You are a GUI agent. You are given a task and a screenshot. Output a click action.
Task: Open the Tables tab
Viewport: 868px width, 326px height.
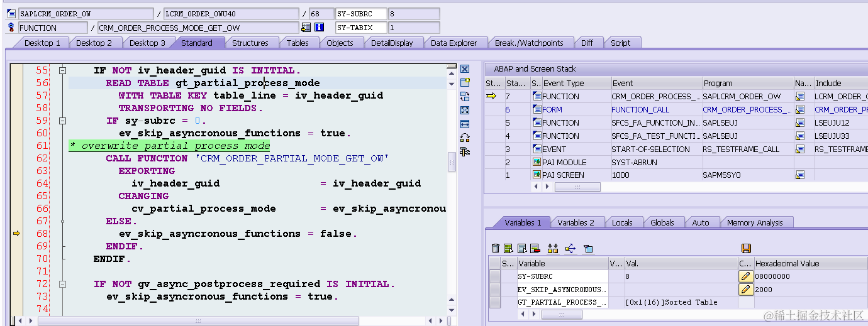298,43
